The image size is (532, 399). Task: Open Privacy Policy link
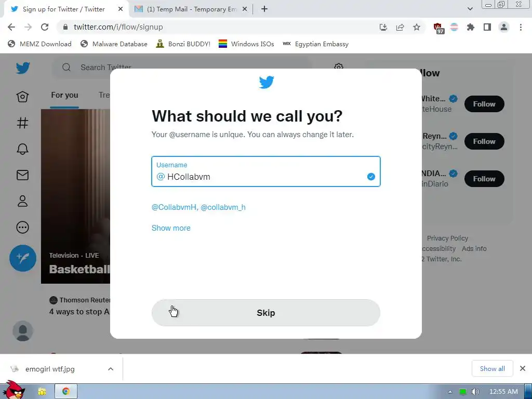tap(447, 238)
